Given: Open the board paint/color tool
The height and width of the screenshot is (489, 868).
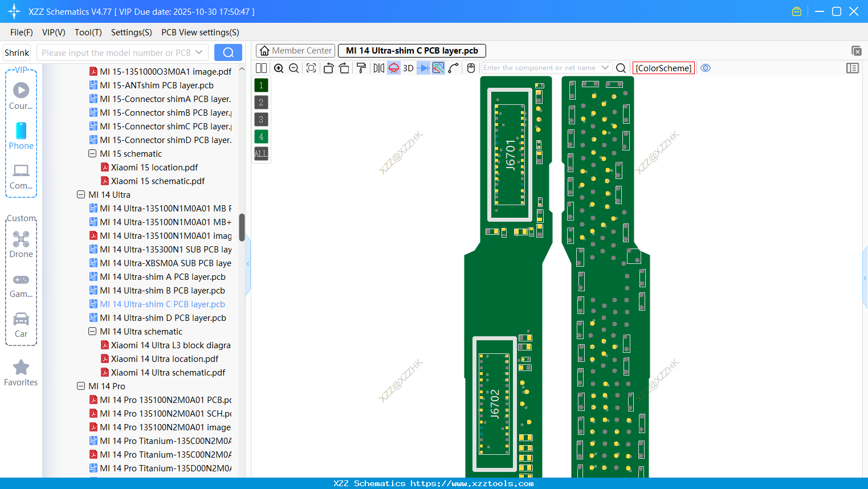Looking at the screenshot, I should click(x=361, y=68).
